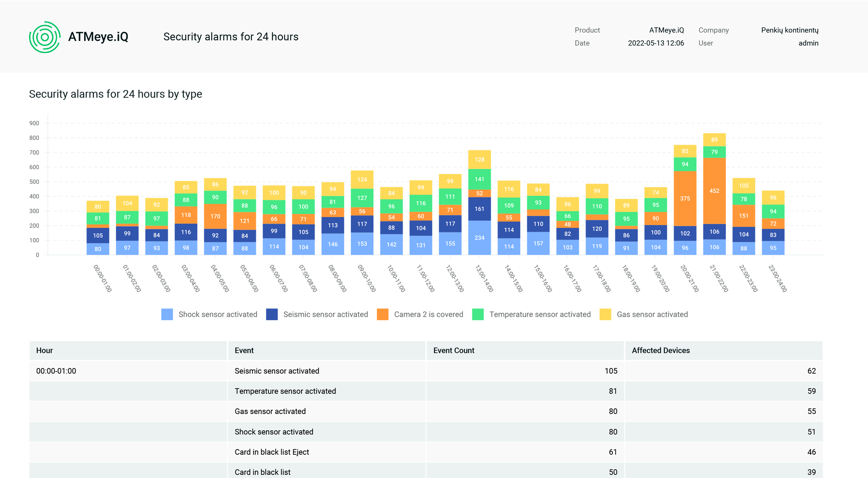This screenshot has height=478, width=868.
Task: Click the 234 shock sensor bar segment
Action: 479,238
